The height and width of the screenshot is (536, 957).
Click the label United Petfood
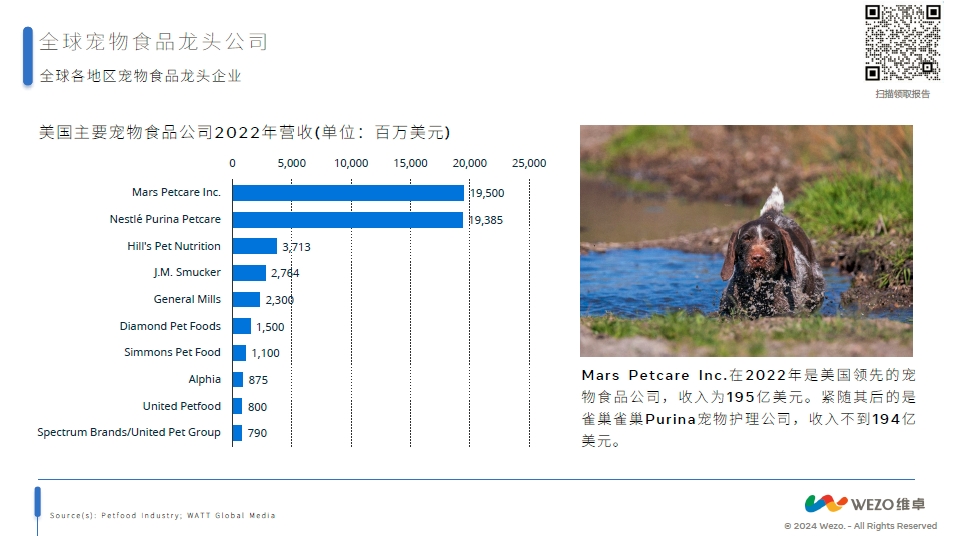tap(182, 406)
